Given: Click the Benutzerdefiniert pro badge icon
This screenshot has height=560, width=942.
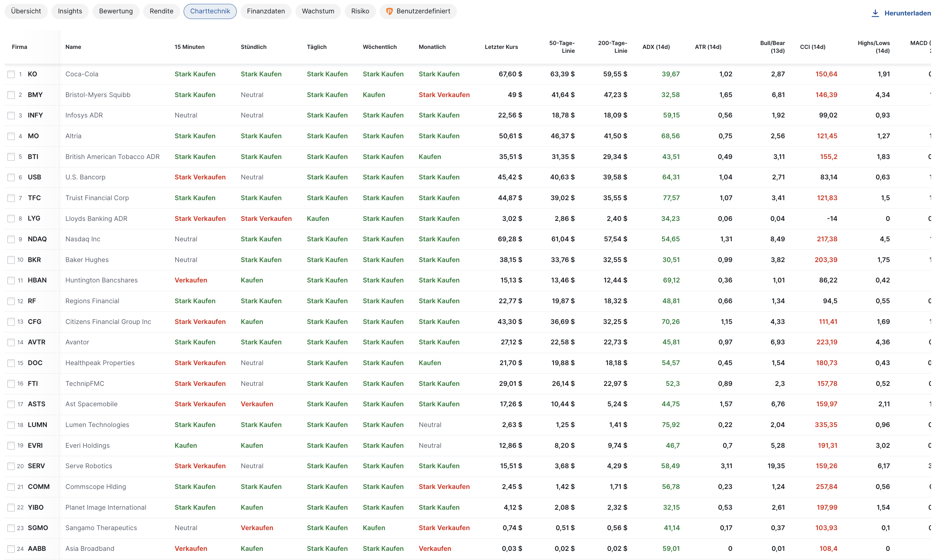Looking at the screenshot, I should pyautogui.click(x=389, y=11).
